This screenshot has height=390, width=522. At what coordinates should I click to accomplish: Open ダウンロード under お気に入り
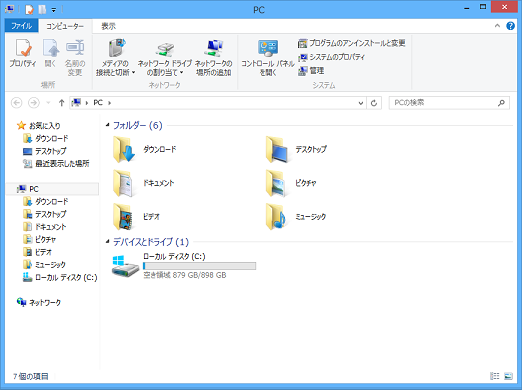[46, 138]
